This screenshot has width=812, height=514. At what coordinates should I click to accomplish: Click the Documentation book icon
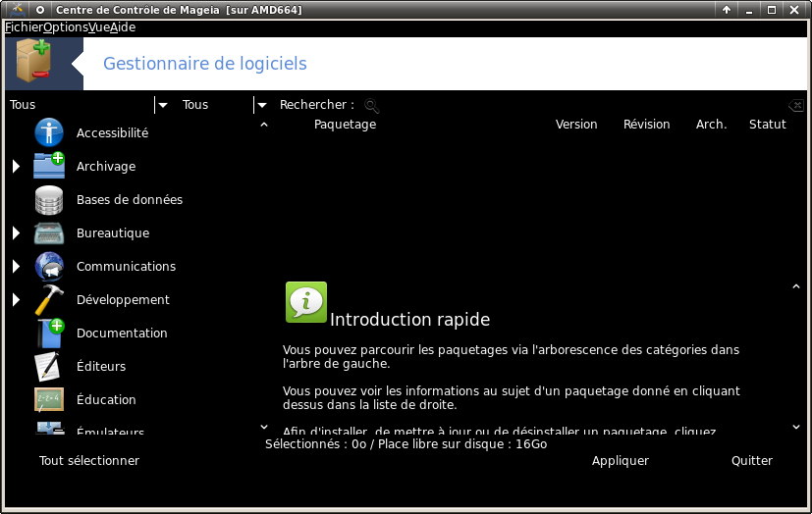(x=50, y=333)
